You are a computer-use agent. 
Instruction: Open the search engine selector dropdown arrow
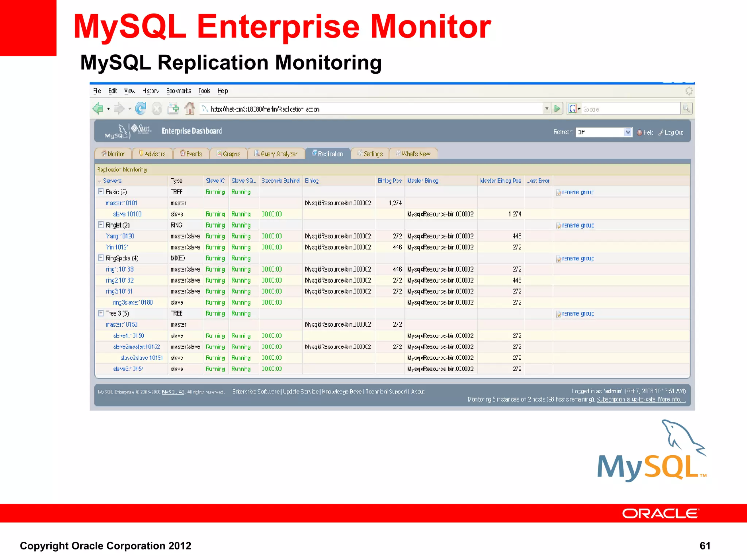click(579, 109)
